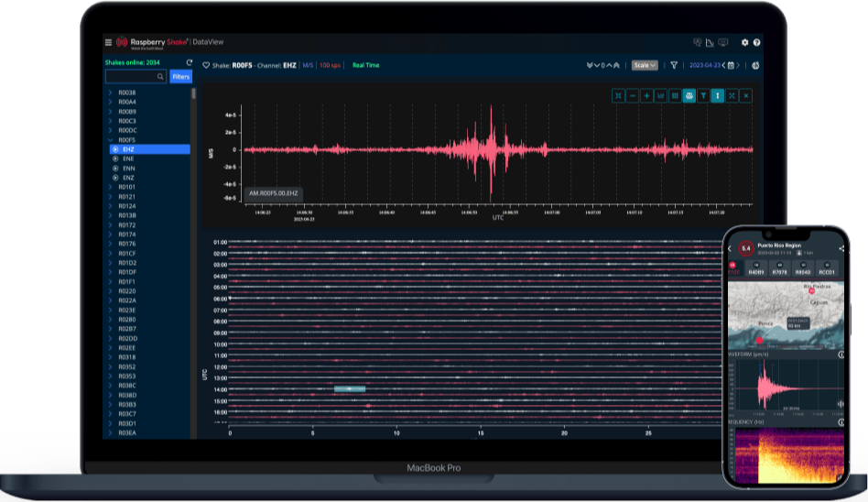Viewport: 868px width, 502px height.
Task: Click the AM.R00F5.00.EHZ waveform label
Action: point(274,193)
